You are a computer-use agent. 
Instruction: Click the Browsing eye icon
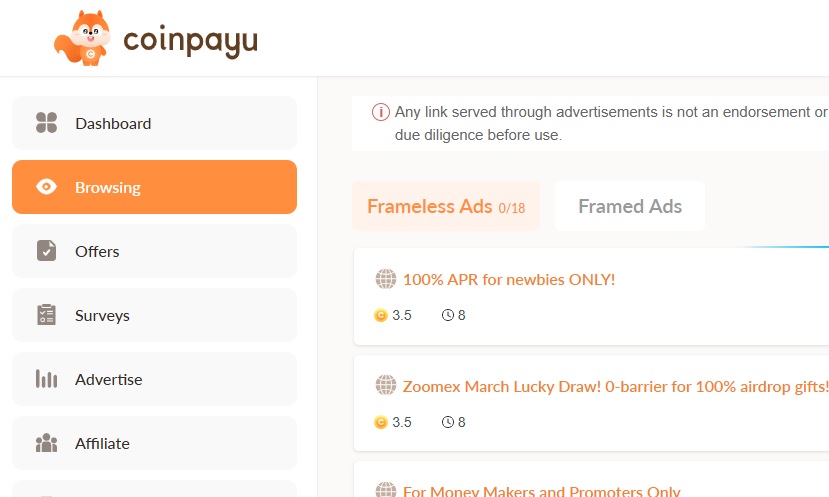(x=47, y=187)
